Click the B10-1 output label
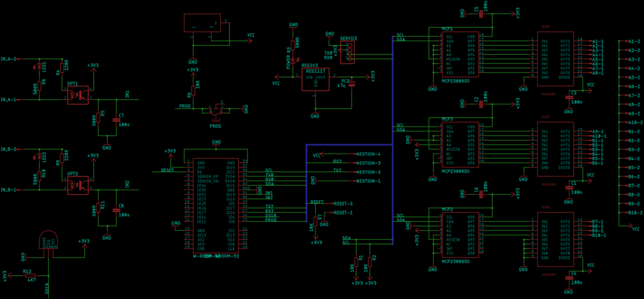The image size is (644, 299). click(x=599, y=235)
